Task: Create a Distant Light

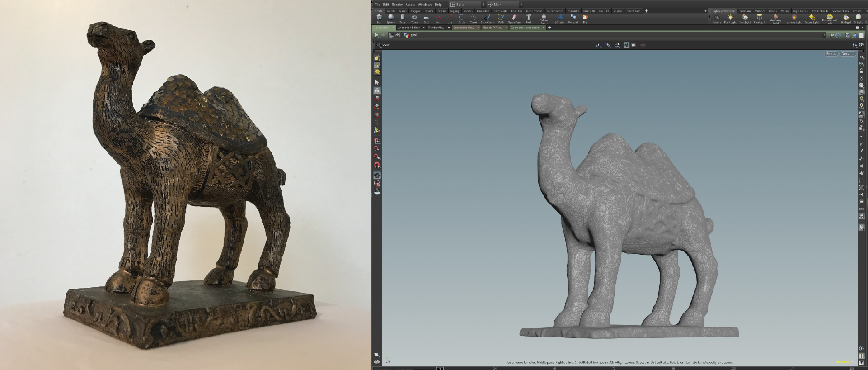Action: pyautogui.click(x=812, y=18)
